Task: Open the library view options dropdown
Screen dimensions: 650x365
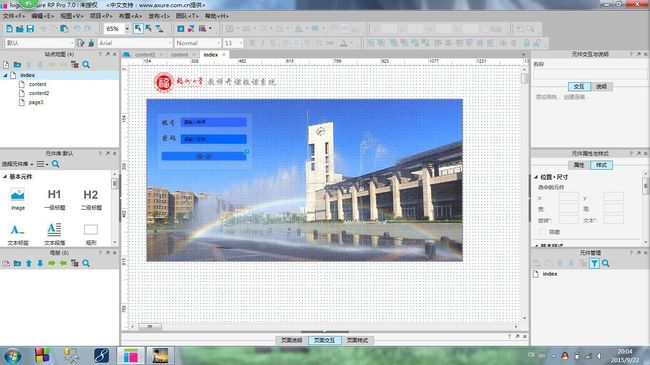Action: 42,164
